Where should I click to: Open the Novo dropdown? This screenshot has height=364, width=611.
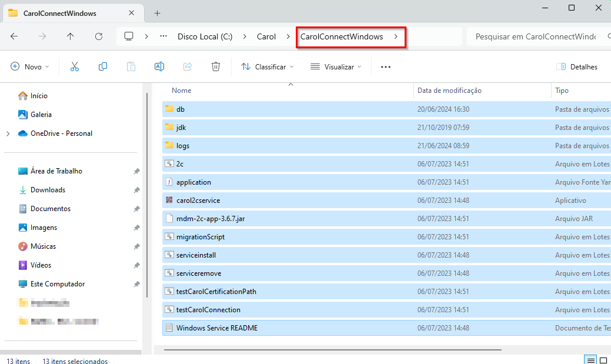30,67
